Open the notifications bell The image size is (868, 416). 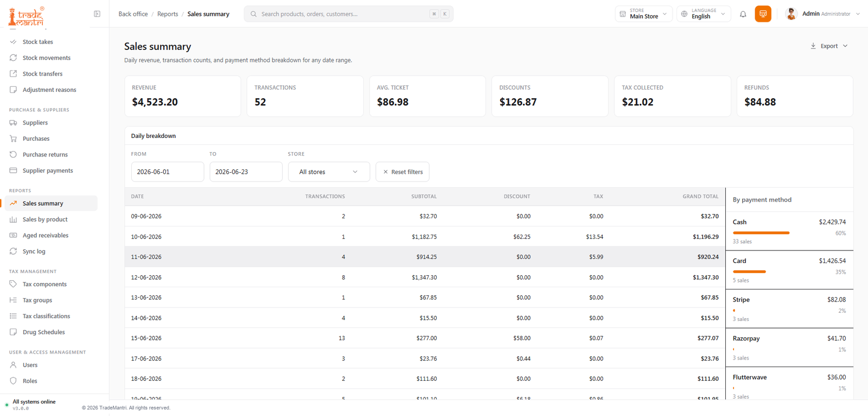[743, 14]
